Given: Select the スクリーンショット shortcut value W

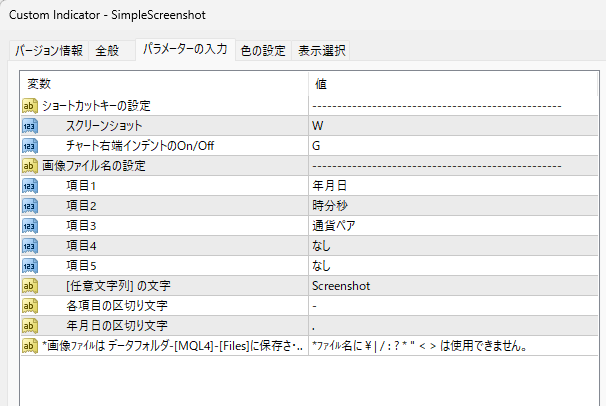Looking at the screenshot, I should point(450,126).
